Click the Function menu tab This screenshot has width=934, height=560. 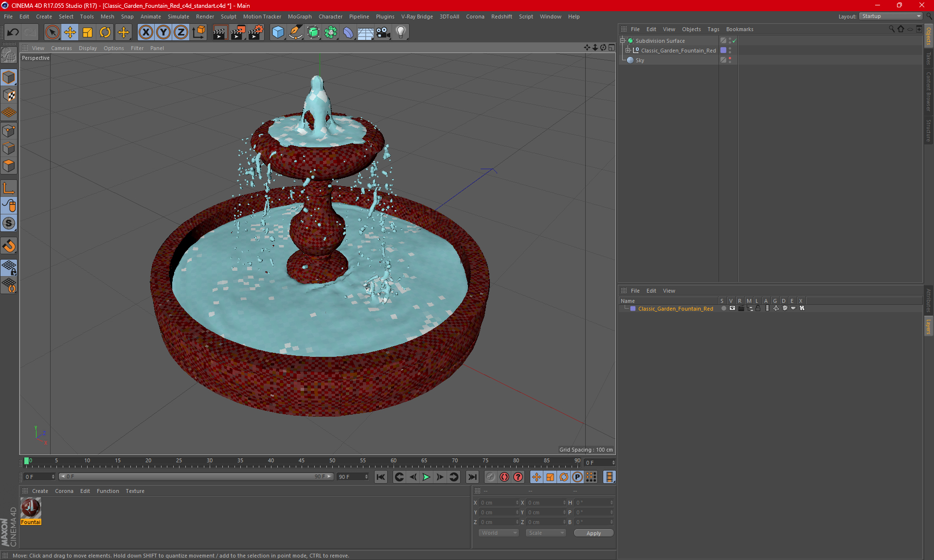tap(107, 490)
